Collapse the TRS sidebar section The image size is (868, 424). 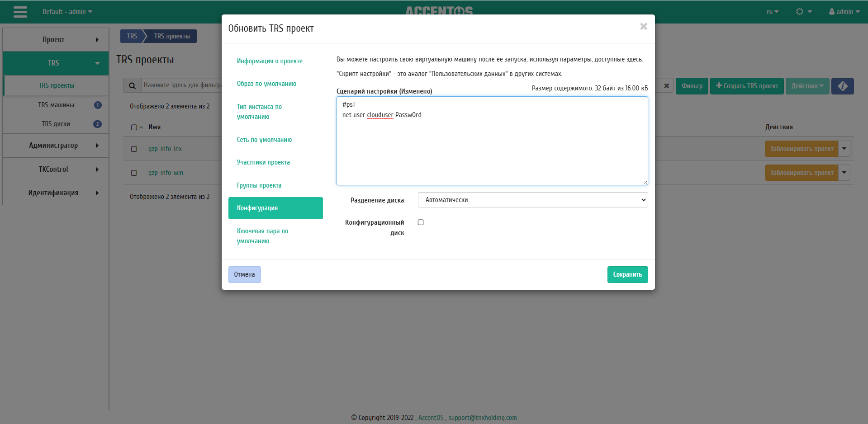56,63
